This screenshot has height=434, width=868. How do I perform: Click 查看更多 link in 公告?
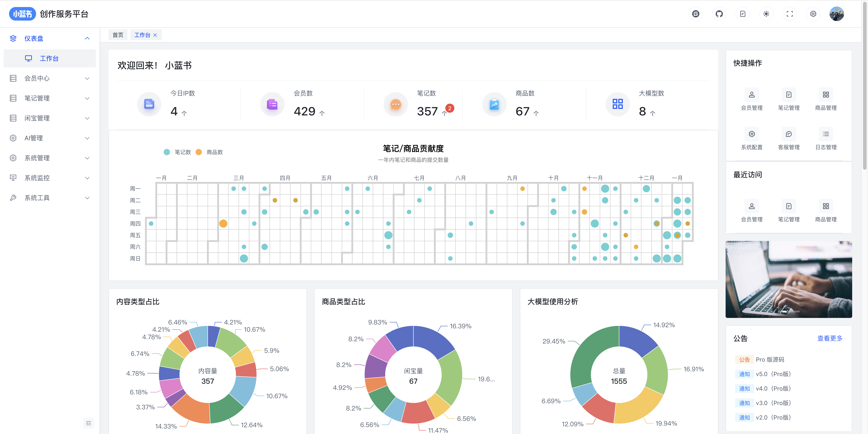830,338
